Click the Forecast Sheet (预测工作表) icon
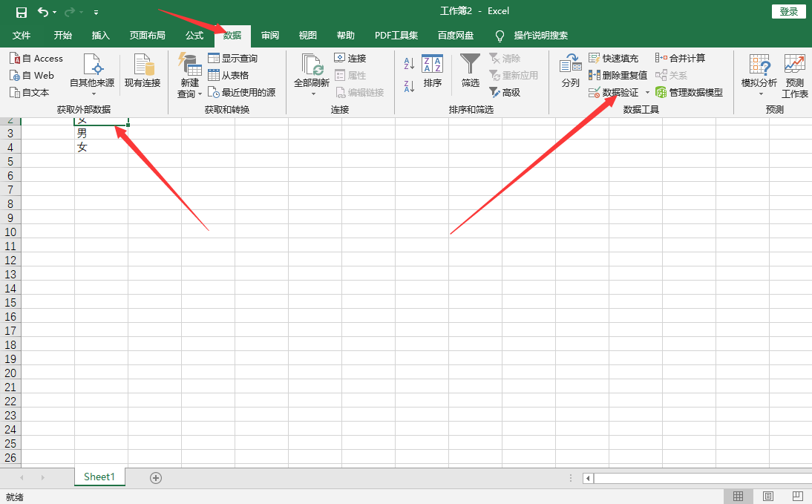 pyautogui.click(x=794, y=65)
